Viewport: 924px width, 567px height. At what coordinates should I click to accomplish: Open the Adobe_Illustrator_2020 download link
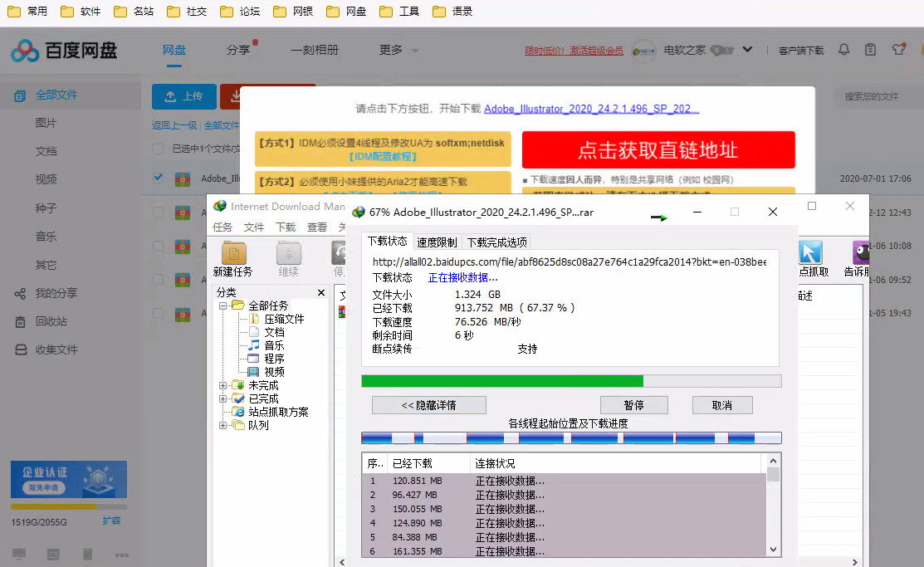(591, 109)
